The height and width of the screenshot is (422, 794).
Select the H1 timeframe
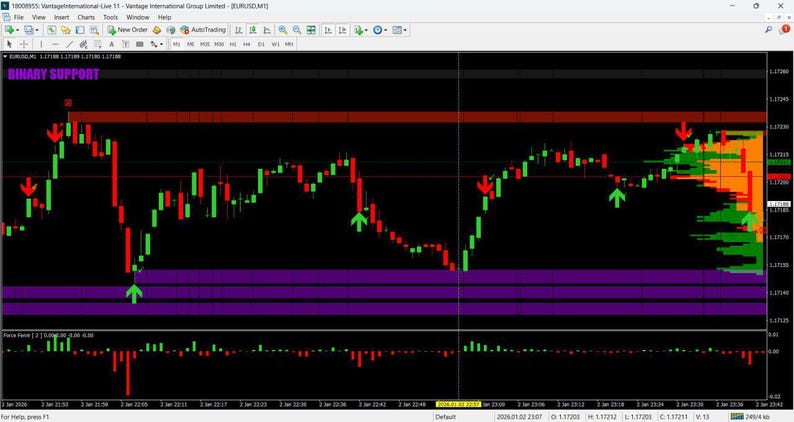[x=233, y=44]
